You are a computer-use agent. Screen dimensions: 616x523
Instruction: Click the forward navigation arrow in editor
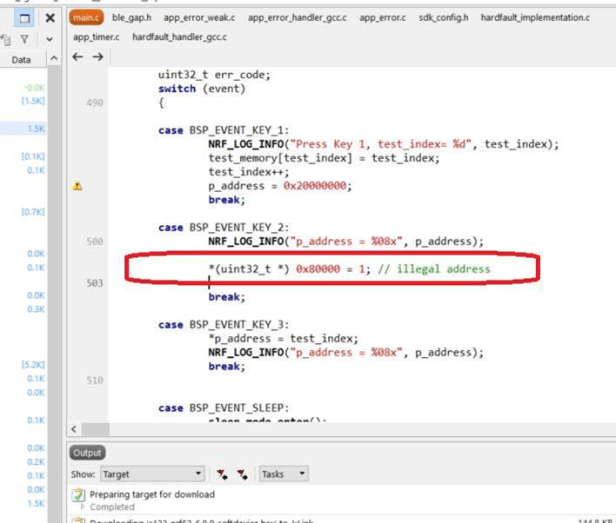(x=97, y=57)
